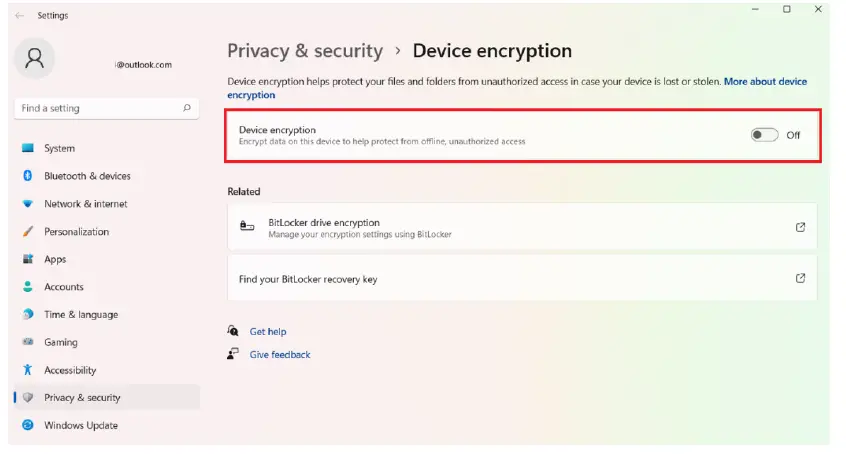846x454 pixels.
Task: Open the Apps settings page
Action: coord(55,259)
